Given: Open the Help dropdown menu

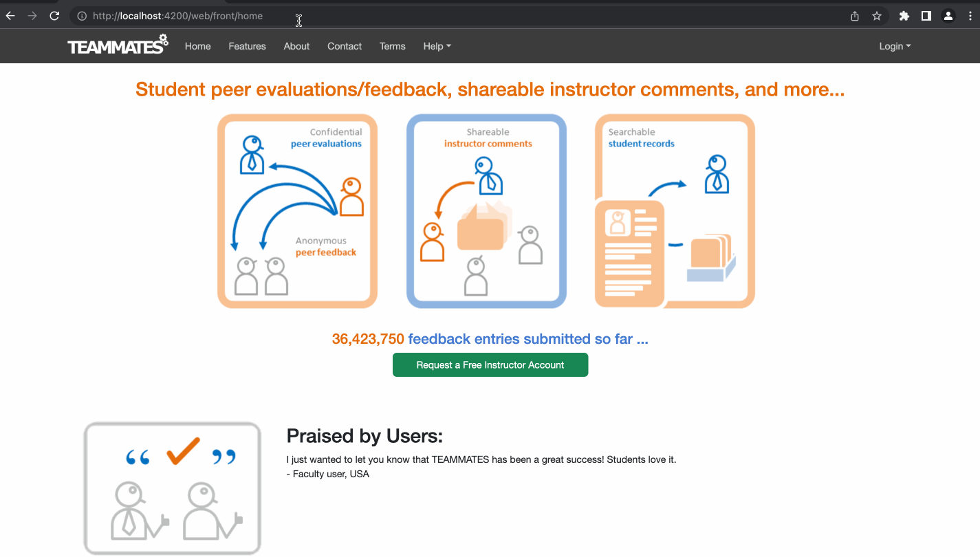Looking at the screenshot, I should (437, 46).
